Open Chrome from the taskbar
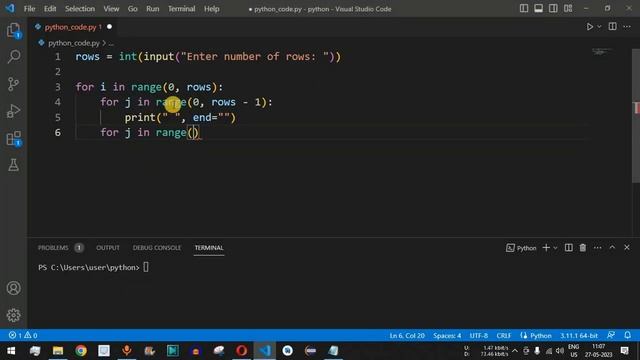The height and width of the screenshot is (360, 640). click(x=81, y=351)
